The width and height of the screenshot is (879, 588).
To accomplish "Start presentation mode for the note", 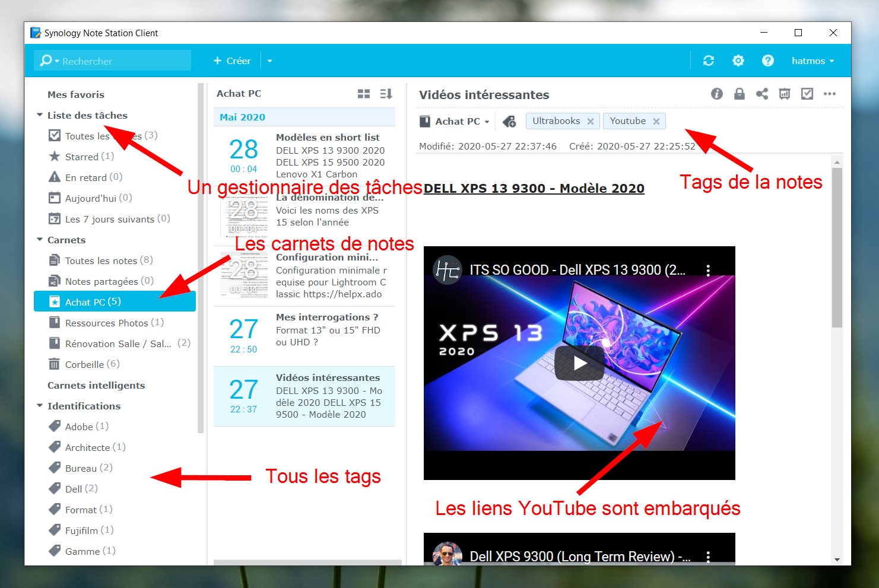I will pos(784,94).
